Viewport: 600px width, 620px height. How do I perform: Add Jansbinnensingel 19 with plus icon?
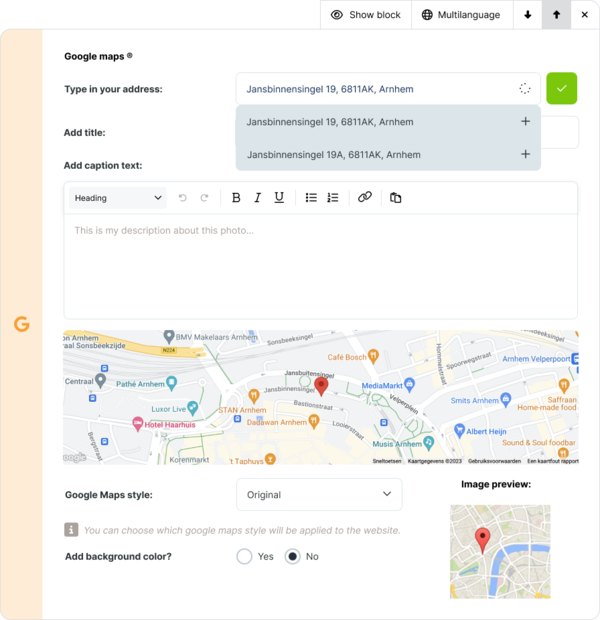[x=525, y=121]
